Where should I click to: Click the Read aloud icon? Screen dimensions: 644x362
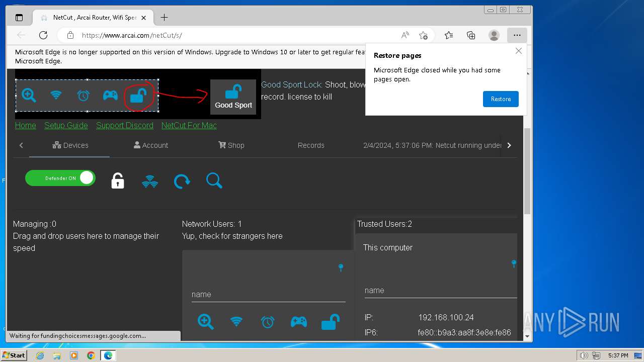click(x=405, y=35)
